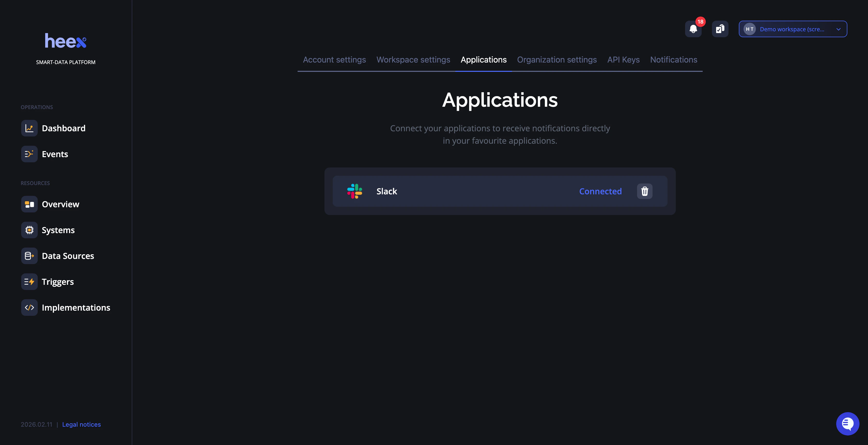
Task: Click the Systems chip icon
Action: (29, 230)
